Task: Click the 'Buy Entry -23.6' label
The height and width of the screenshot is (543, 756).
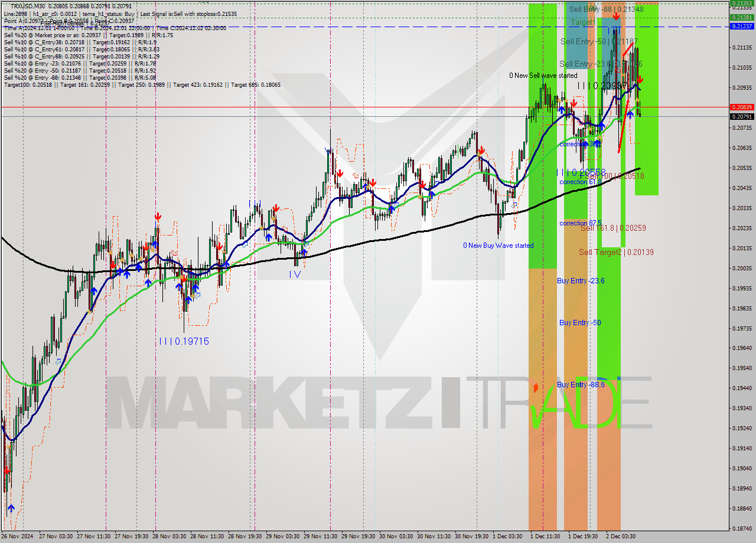Action: click(x=581, y=281)
